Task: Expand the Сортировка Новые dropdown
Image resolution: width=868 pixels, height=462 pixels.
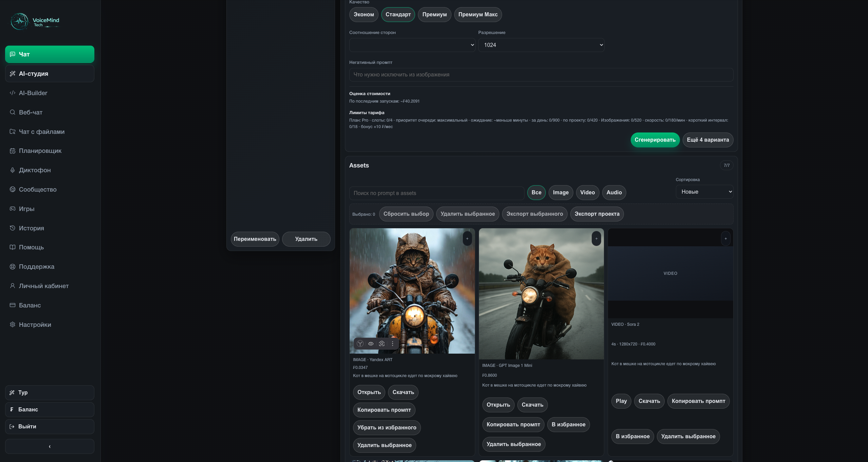Action: click(x=704, y=192)
